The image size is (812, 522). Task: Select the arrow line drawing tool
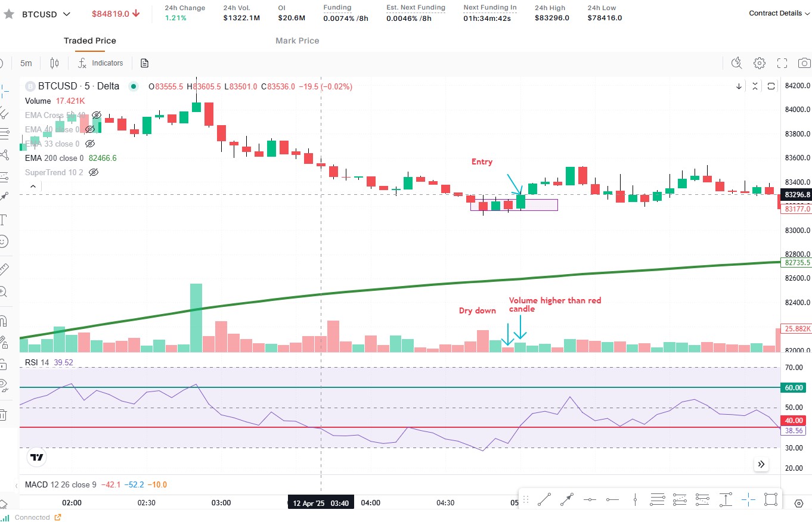(x=566, y=499)
